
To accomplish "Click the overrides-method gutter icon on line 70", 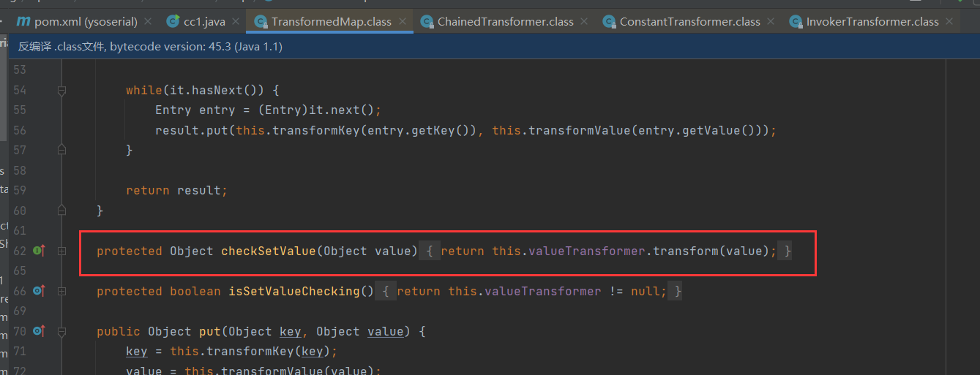I will tap(39, 331).
